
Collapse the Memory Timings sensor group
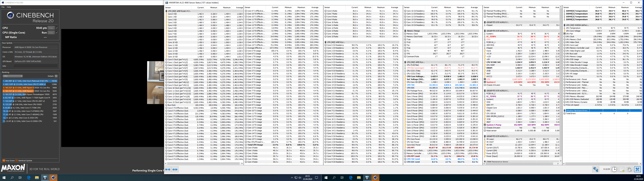tap(405, 31)
